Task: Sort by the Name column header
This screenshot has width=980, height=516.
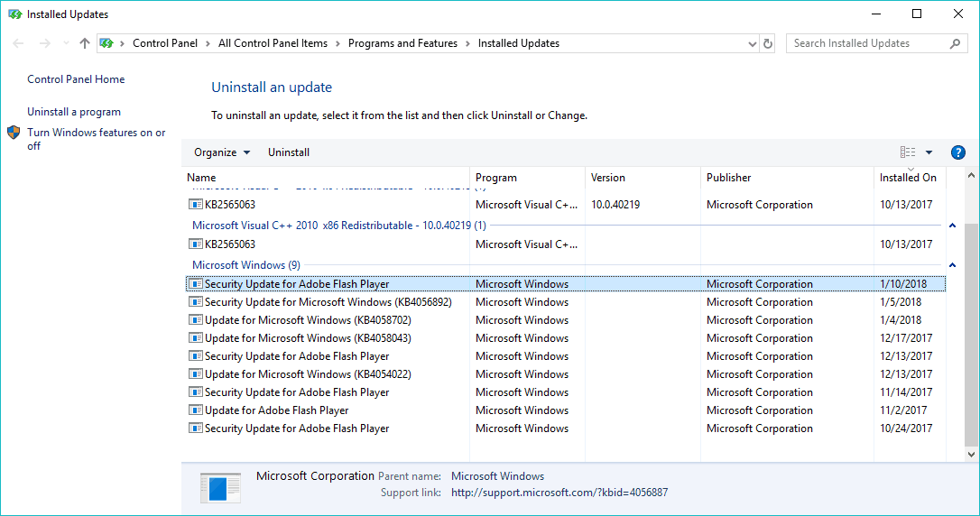Action: [x=326, y=178]
